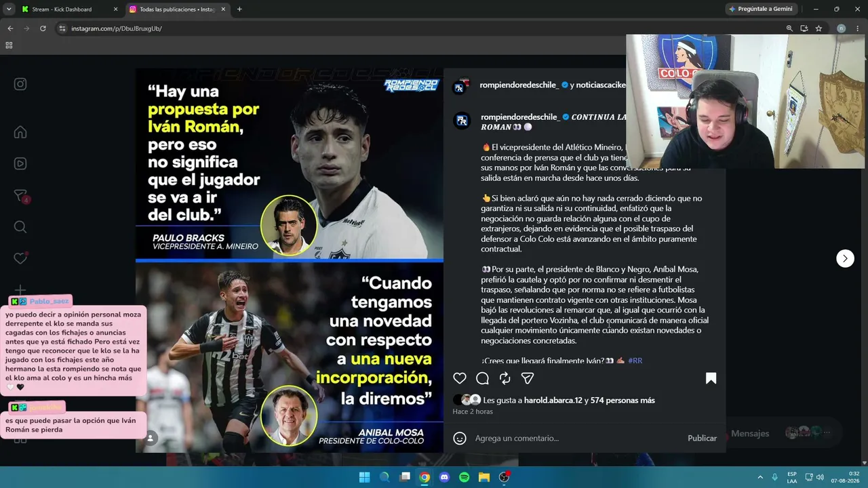This screenshot has height=488, width=868.
Task: Open Instagram search in the sidebar
Action: 20,227
